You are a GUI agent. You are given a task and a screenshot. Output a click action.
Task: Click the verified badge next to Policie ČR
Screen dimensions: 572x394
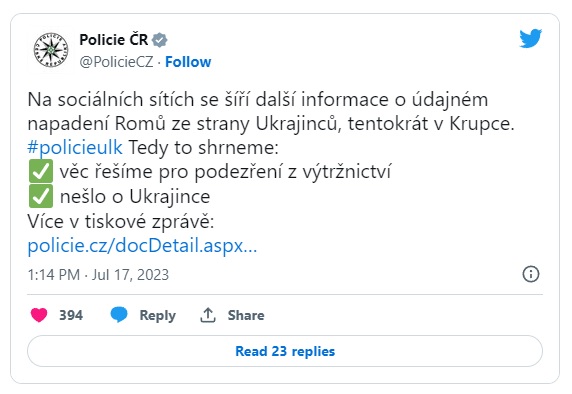[x=159, y=40]
